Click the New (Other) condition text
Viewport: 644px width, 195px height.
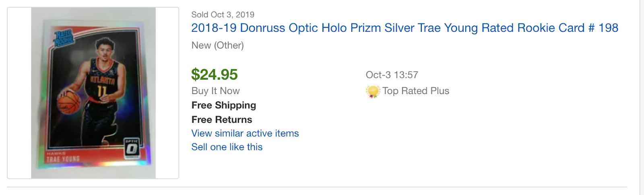[218, 45]
